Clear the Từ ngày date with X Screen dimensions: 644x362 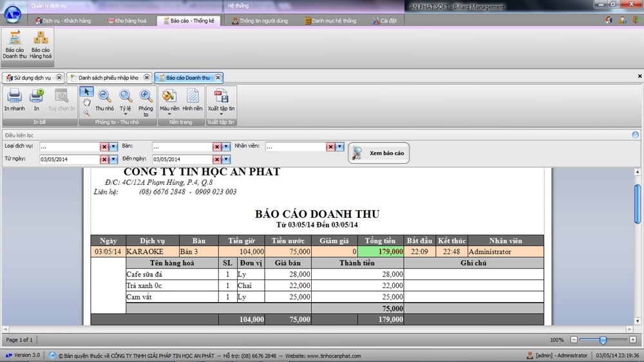[104, 160]
